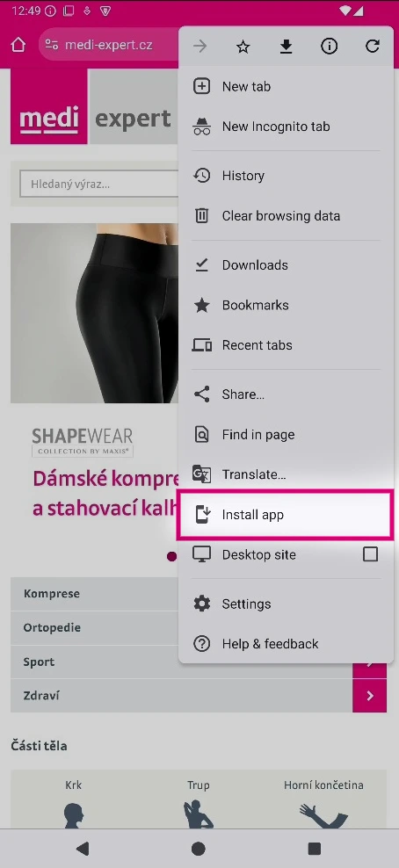
Task: Open New Incognito tab
Action: pos(286,127)
